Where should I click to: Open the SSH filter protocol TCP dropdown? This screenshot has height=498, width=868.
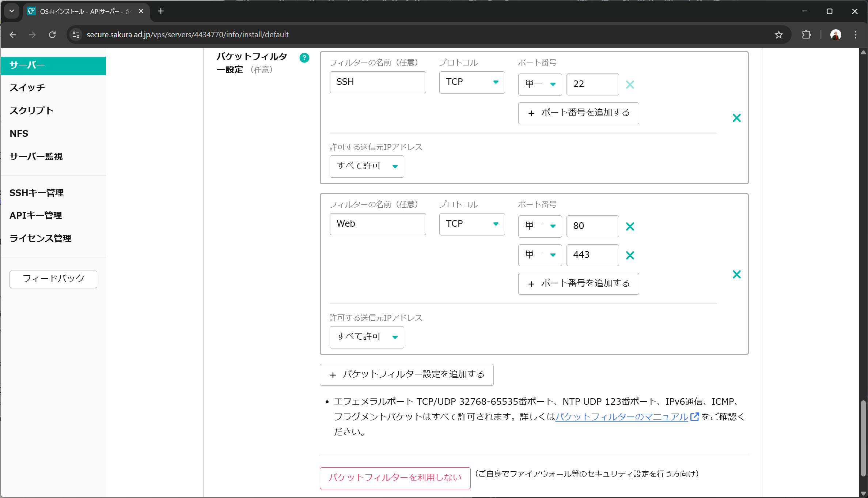[x=472, y=82]
